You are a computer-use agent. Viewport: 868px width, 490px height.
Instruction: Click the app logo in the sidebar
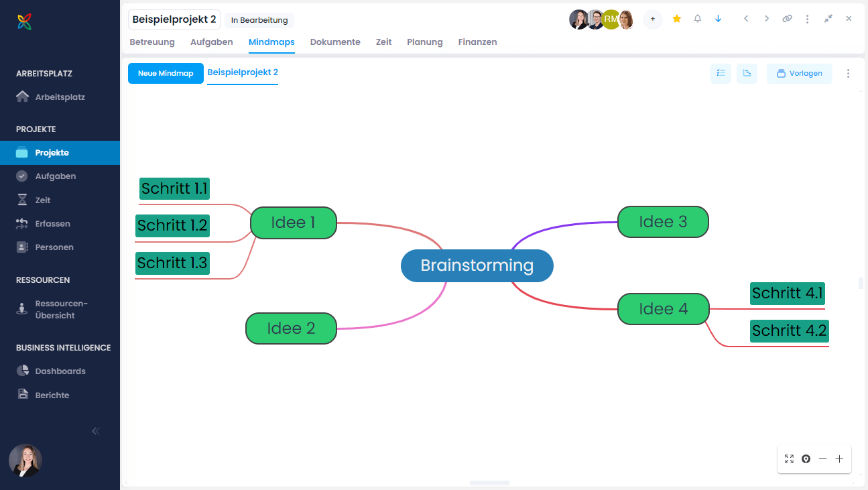tap(25, 22)
